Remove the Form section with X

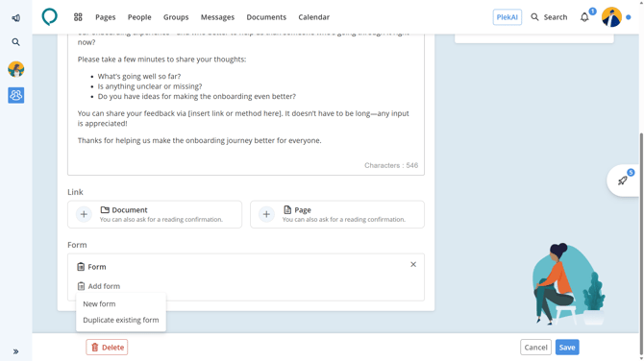click(x=413, y=265)
